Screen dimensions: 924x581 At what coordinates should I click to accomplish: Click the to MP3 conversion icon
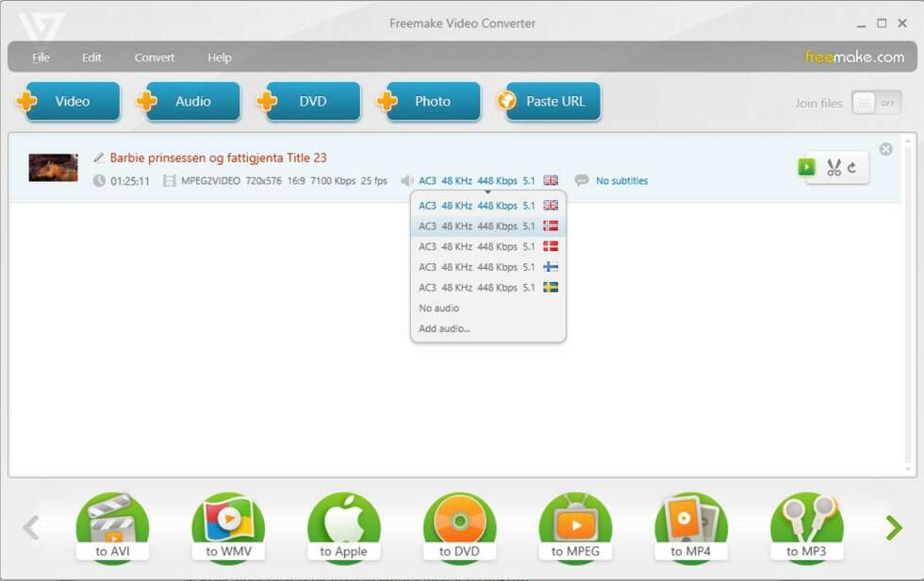point(807,528)
